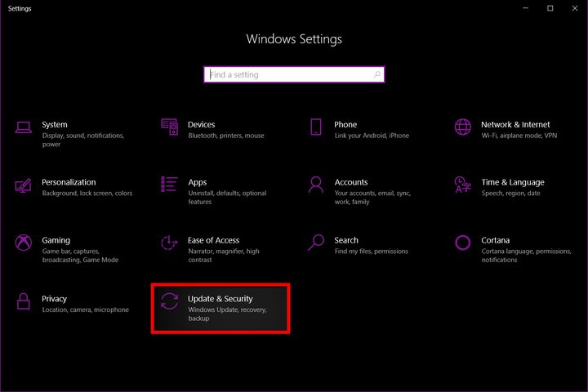Click 'Windows Update, recovery, backup' text
The height and width of the screenshot is (392, 588).
(x=227, y=314)
